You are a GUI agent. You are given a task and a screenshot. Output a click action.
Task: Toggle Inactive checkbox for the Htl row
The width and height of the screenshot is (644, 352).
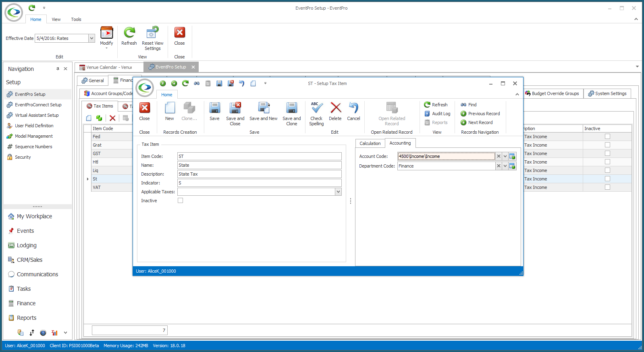coord(607,162)
